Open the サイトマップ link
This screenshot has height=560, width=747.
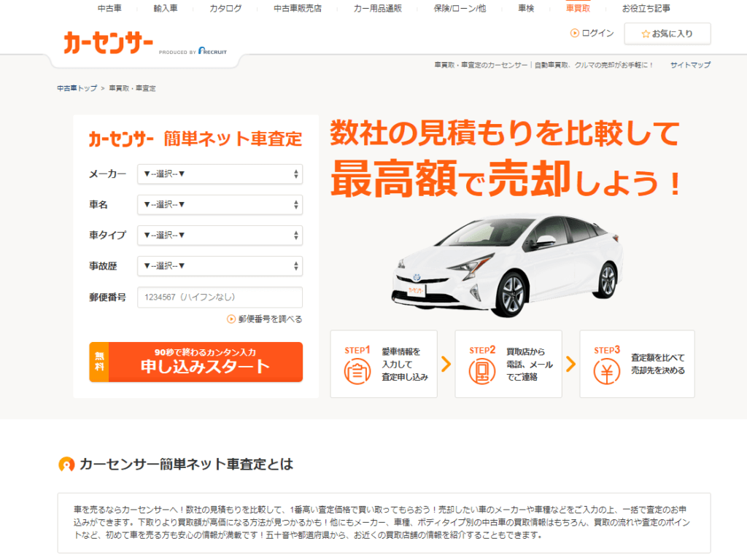pyautogui.click(x=690, y=65)
